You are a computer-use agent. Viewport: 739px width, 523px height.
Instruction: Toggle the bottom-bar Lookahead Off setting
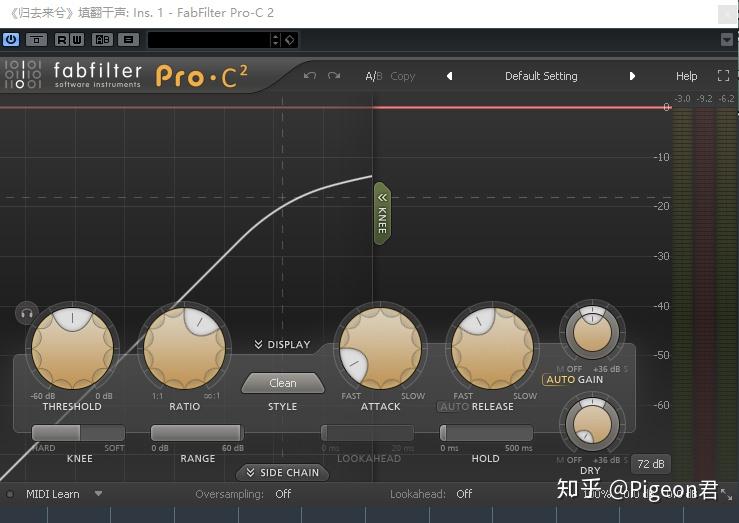coord(464,494)
